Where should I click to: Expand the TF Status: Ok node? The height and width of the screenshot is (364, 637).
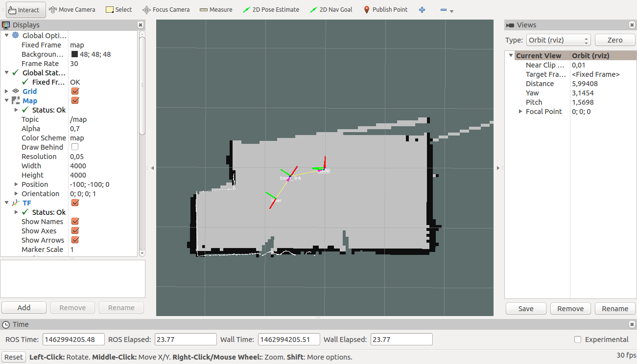17,212
